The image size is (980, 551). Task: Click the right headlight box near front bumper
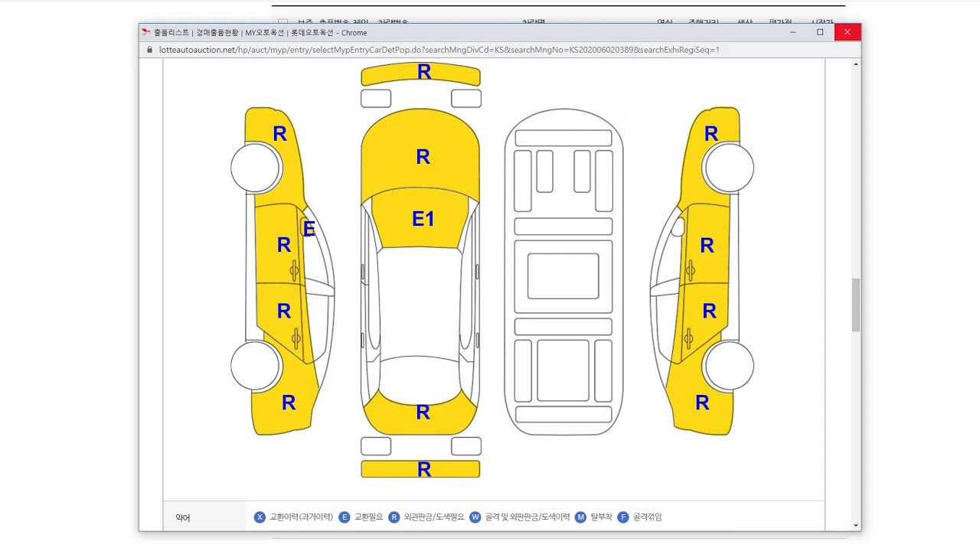coord(466,98)
